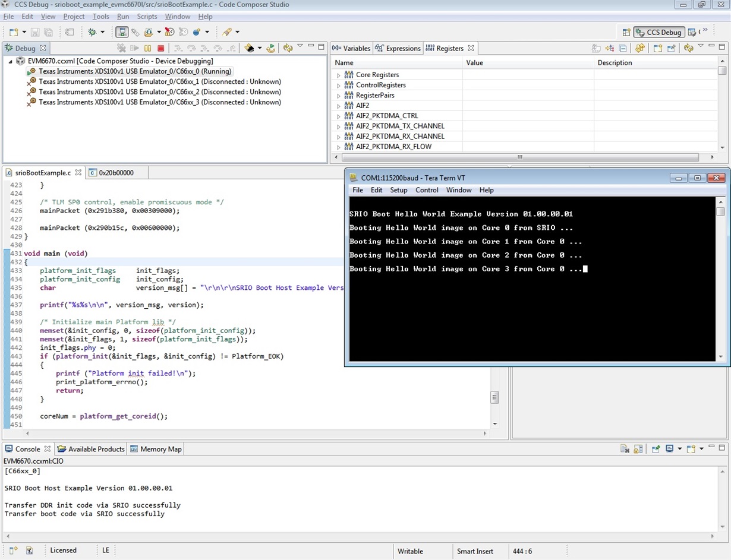The image size is (731, 560).
Task: Expand the AIF2_PKTDMA_CTRL register group
Action: (339, 116)
